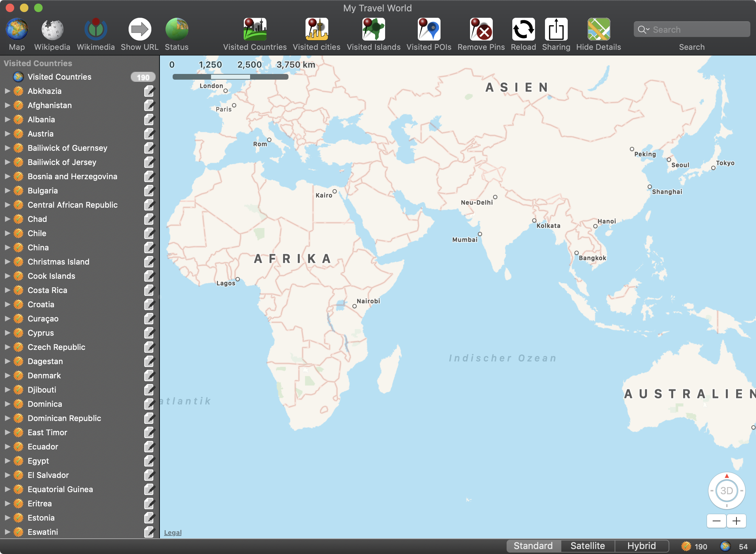Expand the Eritrea row
This screenshot has height=554, width=756.
pyautogui.click(x=7, y=504)
